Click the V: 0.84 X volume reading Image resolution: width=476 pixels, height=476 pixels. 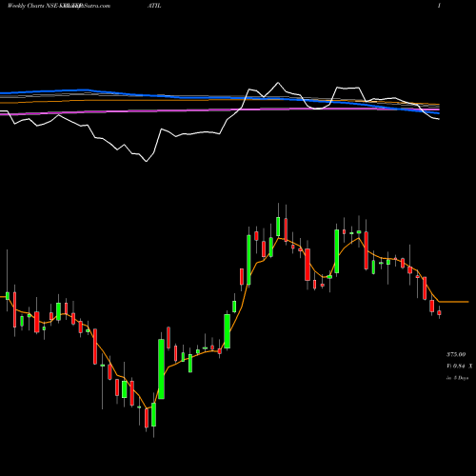tap(459, 367)
